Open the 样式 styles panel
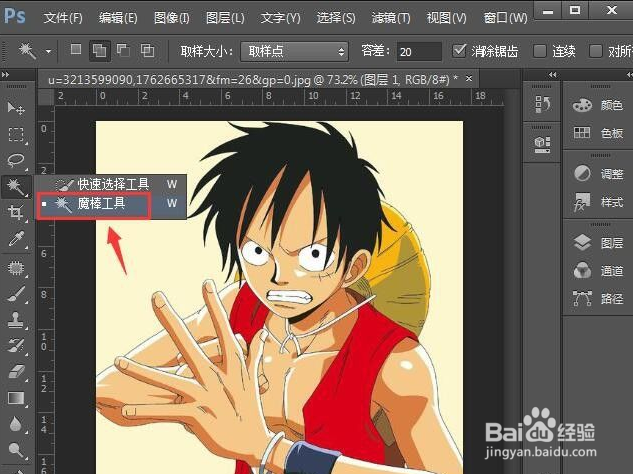Screen dimensions: 633x474 598,201
